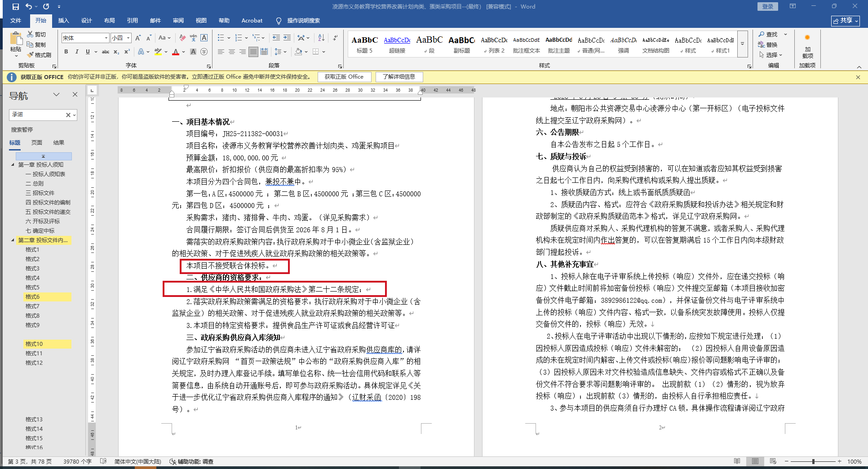The image size is (868, 469).
Task: Toggle bold formatting
Action: tap(66, 52)
